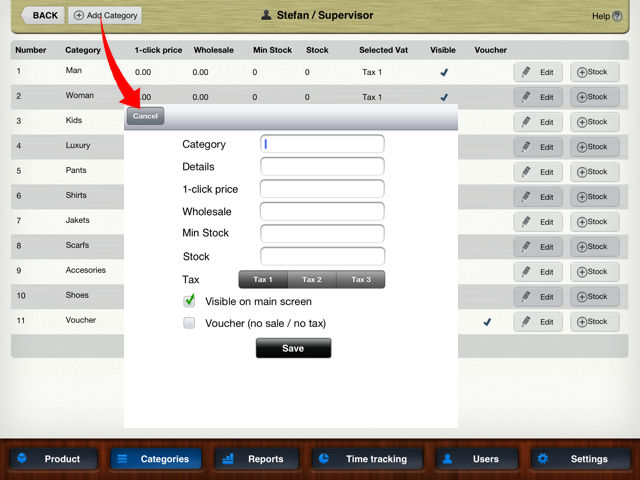Cancel the add category dialog
Image resolution: width=640 pixels, height=480 pixels.
[145, 116]
